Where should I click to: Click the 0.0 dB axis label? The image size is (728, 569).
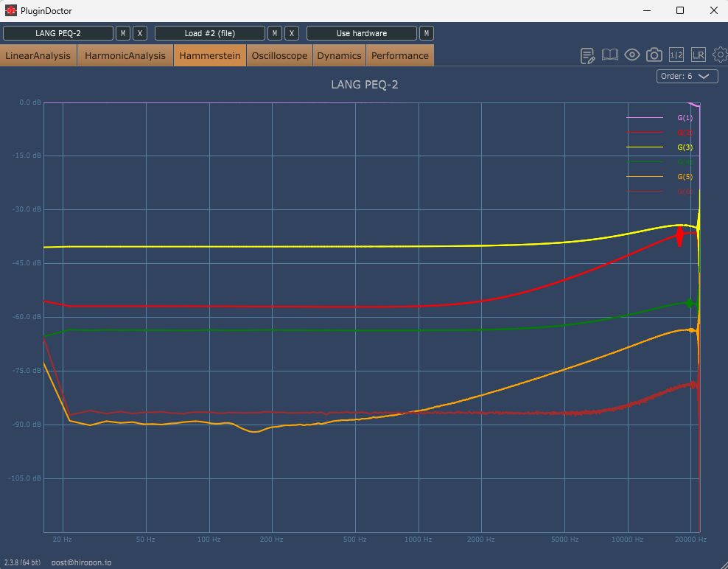tap(30, 102)
